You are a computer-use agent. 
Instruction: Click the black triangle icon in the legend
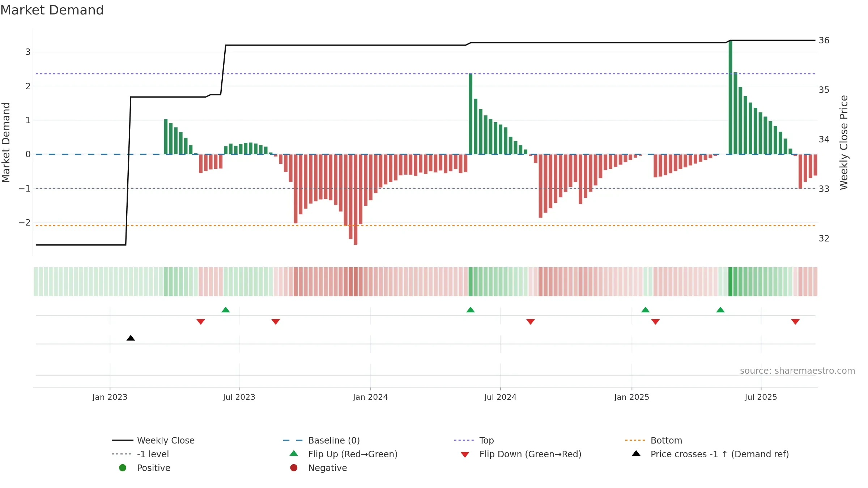[x=636, y=453]
